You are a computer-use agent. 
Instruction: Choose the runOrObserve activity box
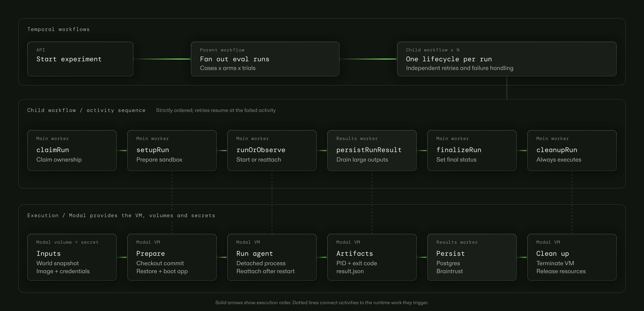click(x=272, y=151)
